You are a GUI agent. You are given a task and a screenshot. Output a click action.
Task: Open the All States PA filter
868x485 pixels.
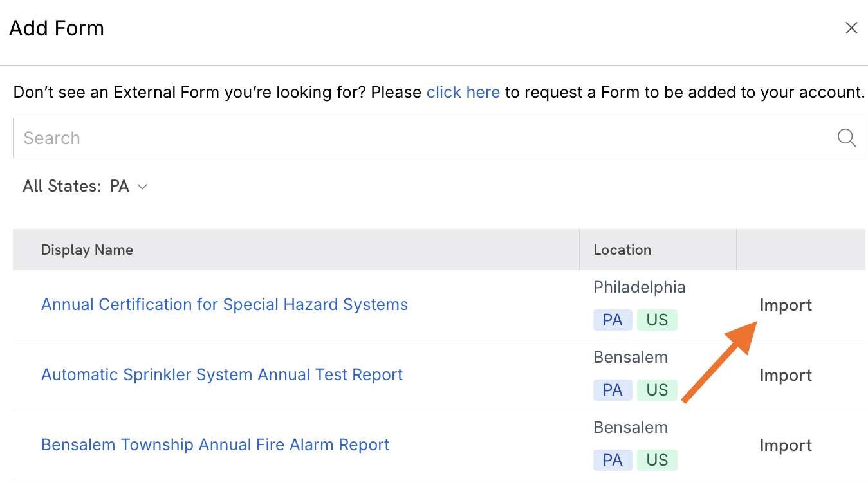tap(85, 187)
